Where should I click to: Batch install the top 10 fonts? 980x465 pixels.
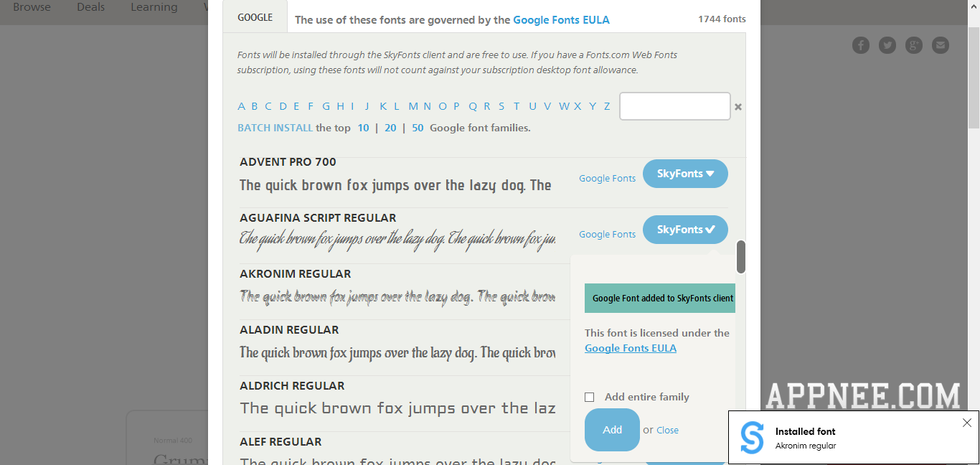coord(363,128)
